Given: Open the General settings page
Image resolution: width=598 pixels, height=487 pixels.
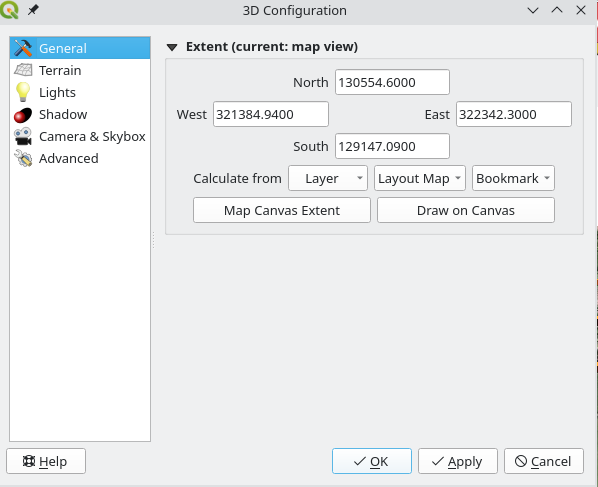Looking at the screenshot, I should (80, 48).
